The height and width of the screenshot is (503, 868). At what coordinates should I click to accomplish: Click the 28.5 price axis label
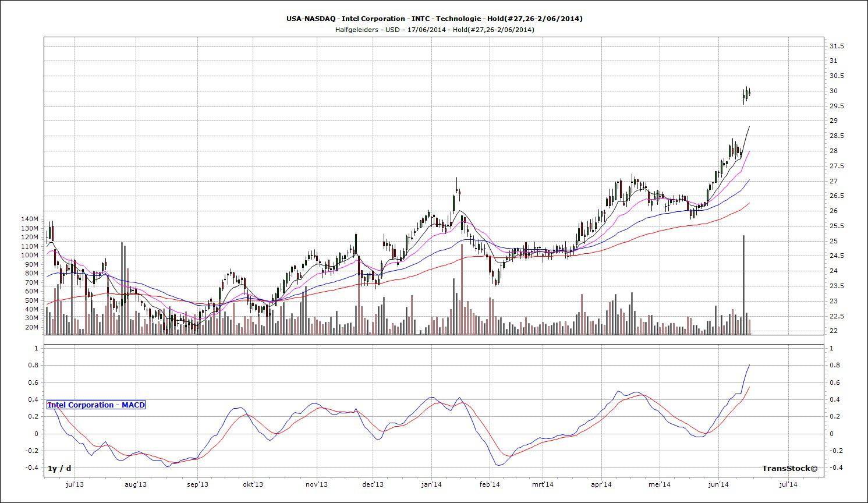(x=837, y=136)
